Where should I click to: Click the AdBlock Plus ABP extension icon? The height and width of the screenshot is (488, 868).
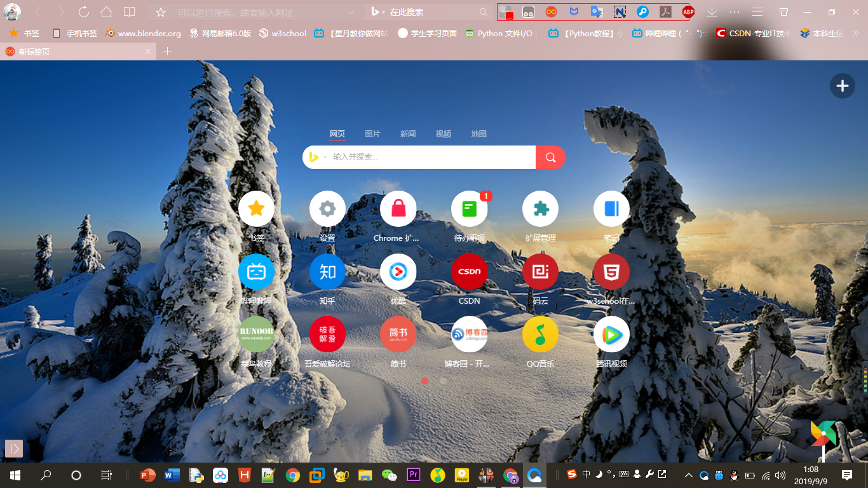point(688,12)
